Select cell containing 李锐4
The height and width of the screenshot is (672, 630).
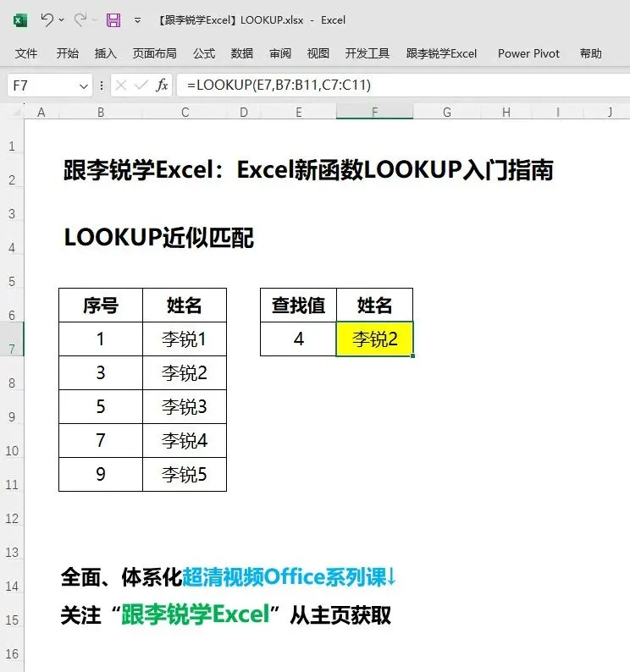coord(185,441)
